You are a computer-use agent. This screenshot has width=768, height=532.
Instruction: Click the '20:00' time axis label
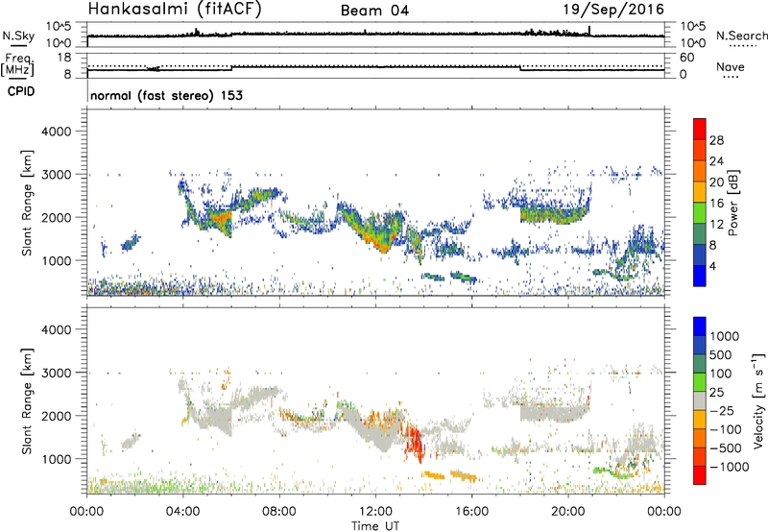click(568, 512)
